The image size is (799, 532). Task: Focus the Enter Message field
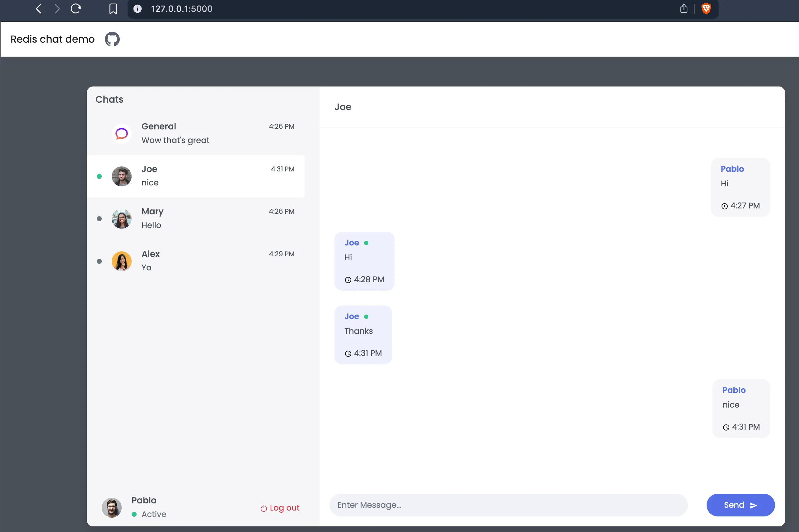(x=508, y=505)
